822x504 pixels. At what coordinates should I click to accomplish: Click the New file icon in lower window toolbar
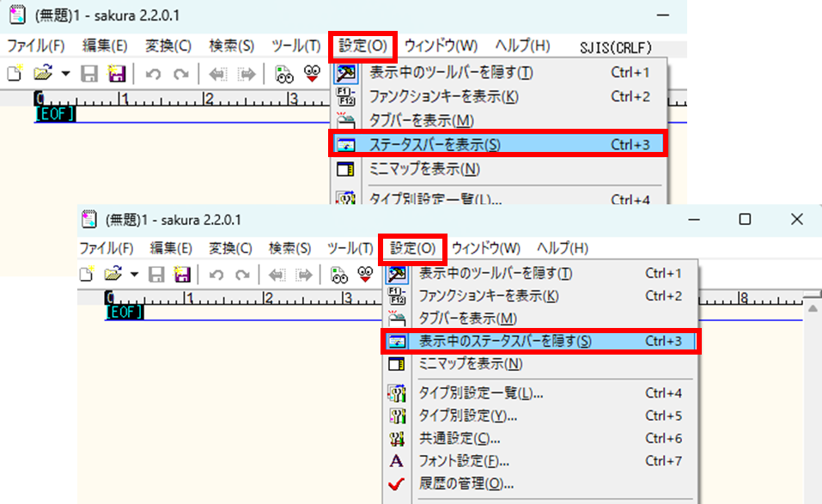(x=87, y=274)
